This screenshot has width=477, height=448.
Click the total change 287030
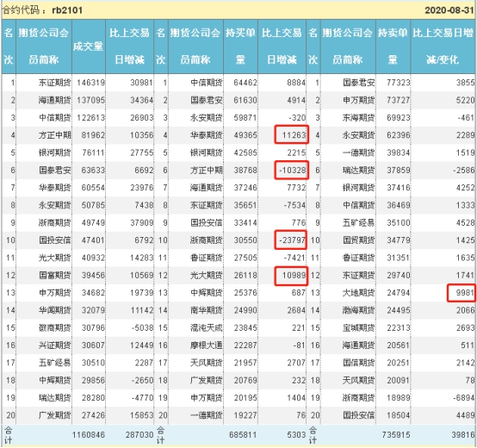[x=139, y=435]
